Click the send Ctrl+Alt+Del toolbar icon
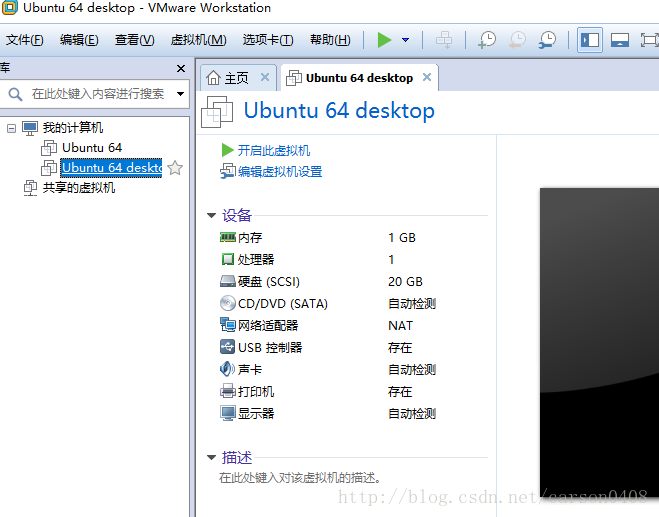The height and width of the screenshot is (517, 659). [x=444, y=40]
